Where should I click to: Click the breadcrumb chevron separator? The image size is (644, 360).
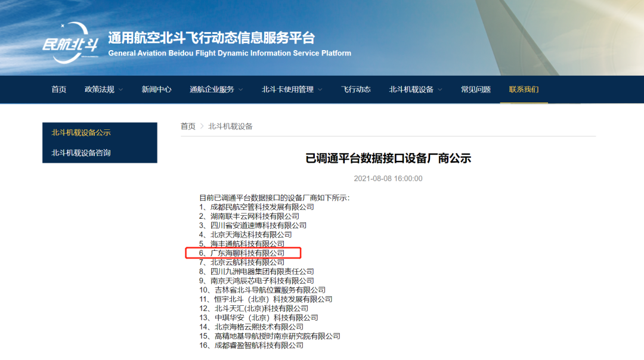[202, 126]
